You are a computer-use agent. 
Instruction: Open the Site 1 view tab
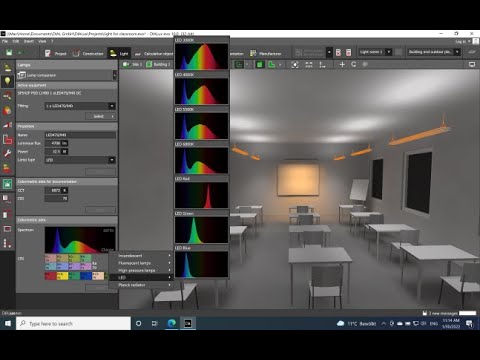pyautogui.click(x=132, y=64)
